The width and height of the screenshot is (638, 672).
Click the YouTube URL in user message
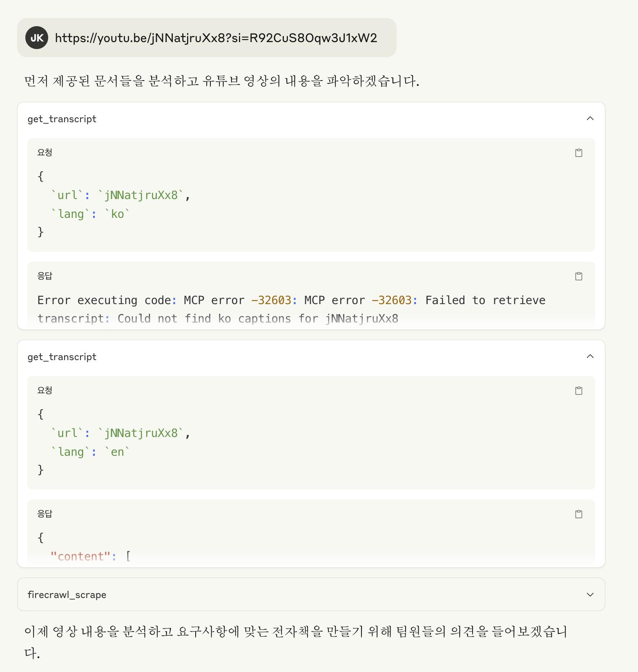pos(216,38)
